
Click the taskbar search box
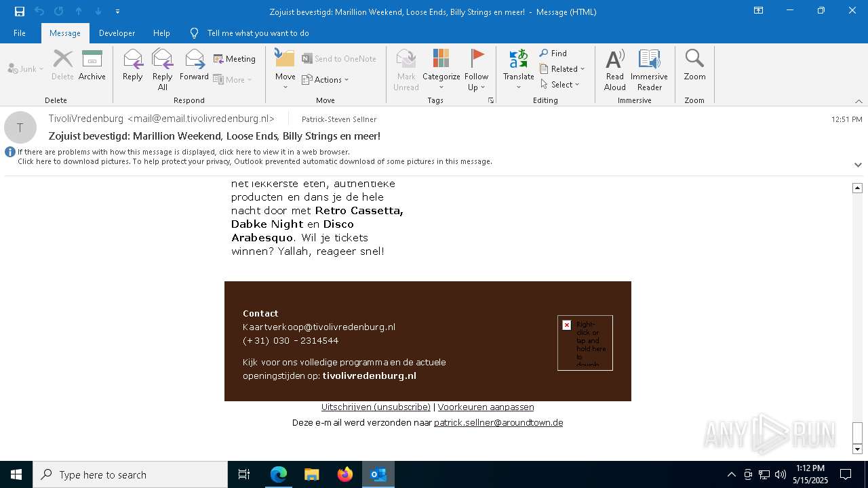[130, 474]
